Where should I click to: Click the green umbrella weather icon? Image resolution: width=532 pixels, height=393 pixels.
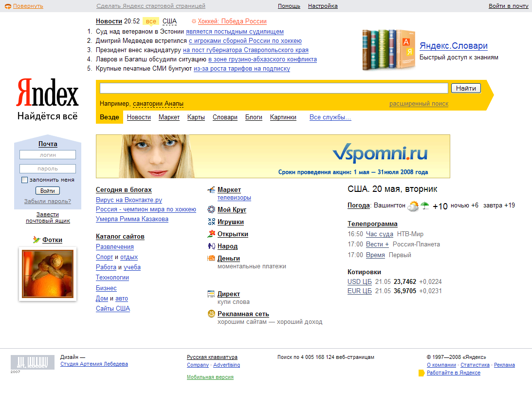tap(424, 206)
